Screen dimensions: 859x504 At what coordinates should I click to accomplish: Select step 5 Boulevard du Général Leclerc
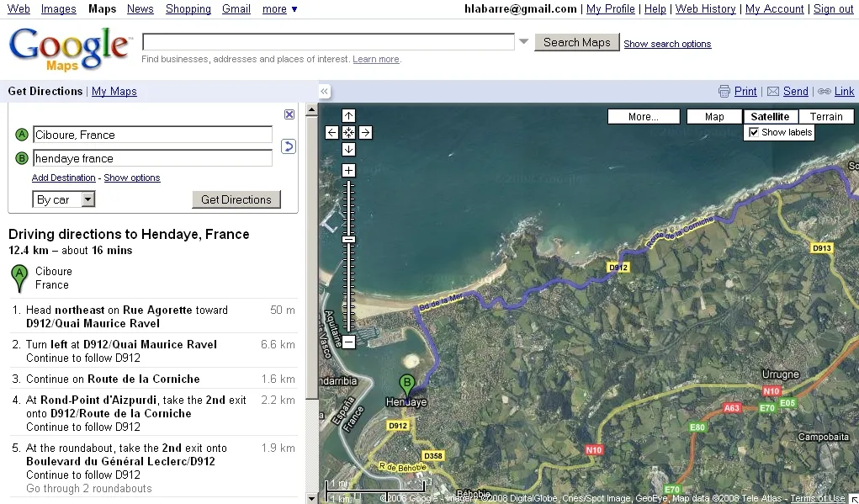(x=153, y=468)
